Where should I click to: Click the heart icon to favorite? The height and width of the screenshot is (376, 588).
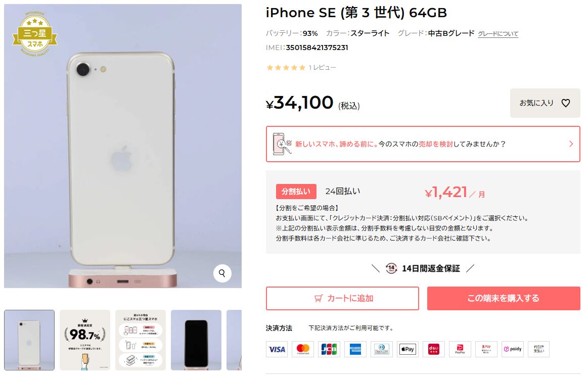tap(565, 103)
